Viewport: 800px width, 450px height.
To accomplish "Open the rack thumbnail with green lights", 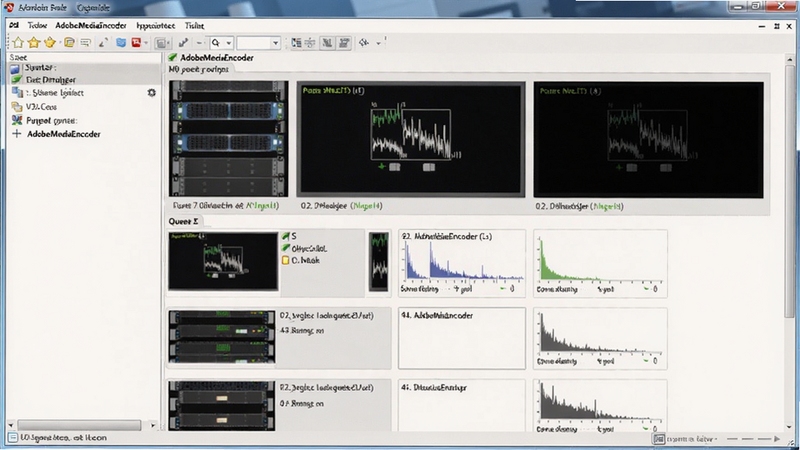I will pyautogui.click(x=221, y=336).
